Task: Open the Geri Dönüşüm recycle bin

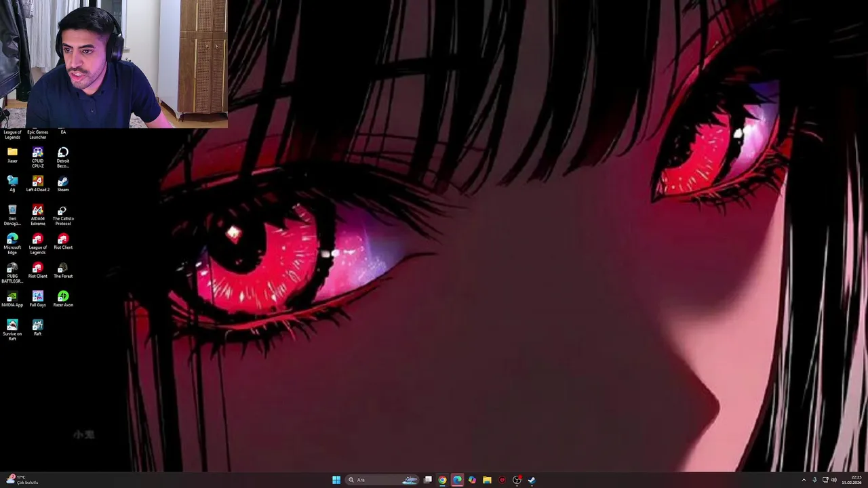Action: pyautogui.click(x=12, y=215)
